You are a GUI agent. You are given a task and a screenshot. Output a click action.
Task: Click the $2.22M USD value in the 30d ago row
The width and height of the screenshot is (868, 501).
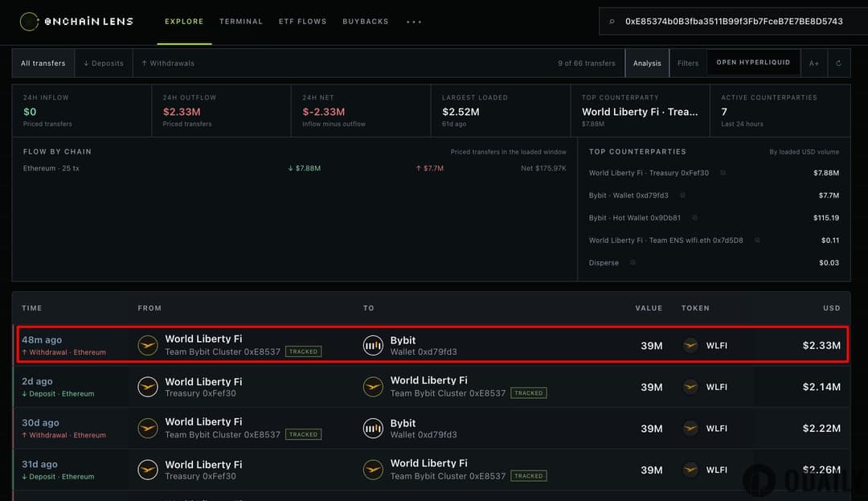821,429
